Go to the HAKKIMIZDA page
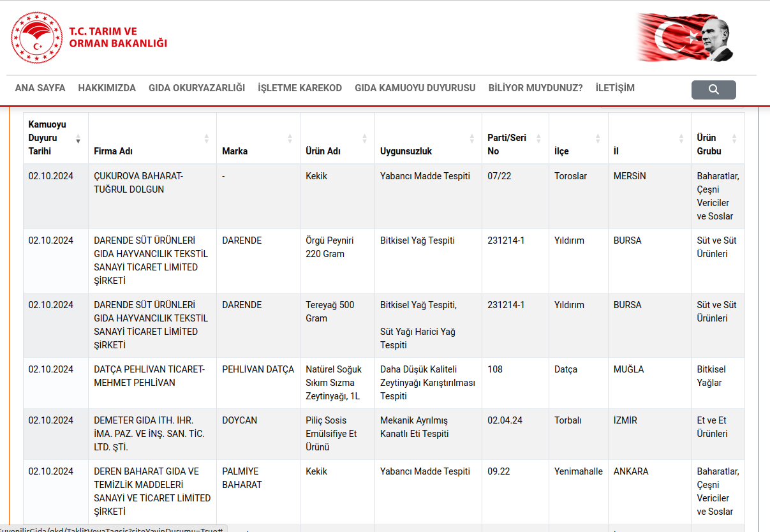 (x=107, y=88)
